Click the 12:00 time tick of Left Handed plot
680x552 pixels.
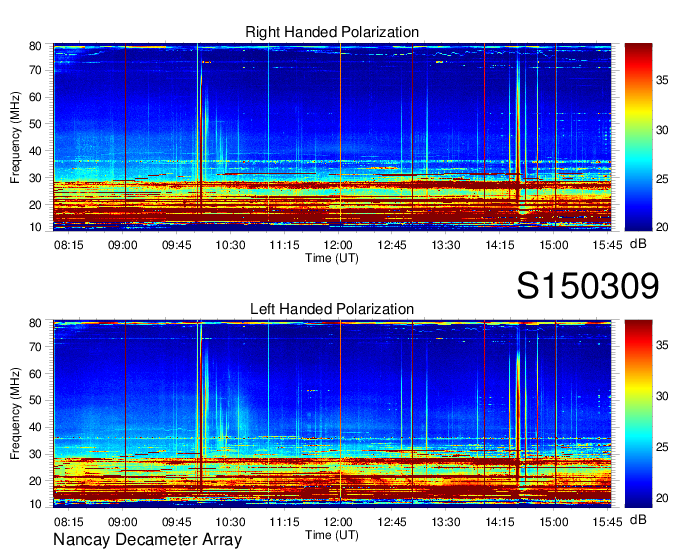click(x=338, y=522)
